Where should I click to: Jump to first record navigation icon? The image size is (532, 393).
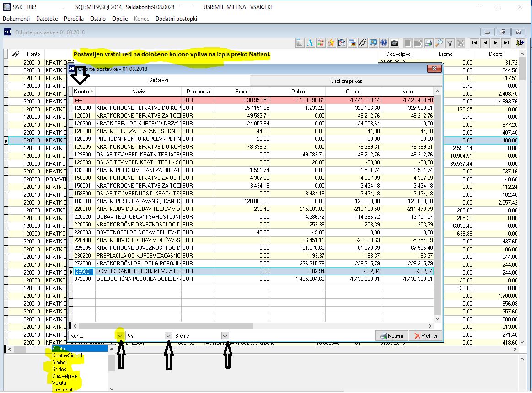[x=474, y=43]
